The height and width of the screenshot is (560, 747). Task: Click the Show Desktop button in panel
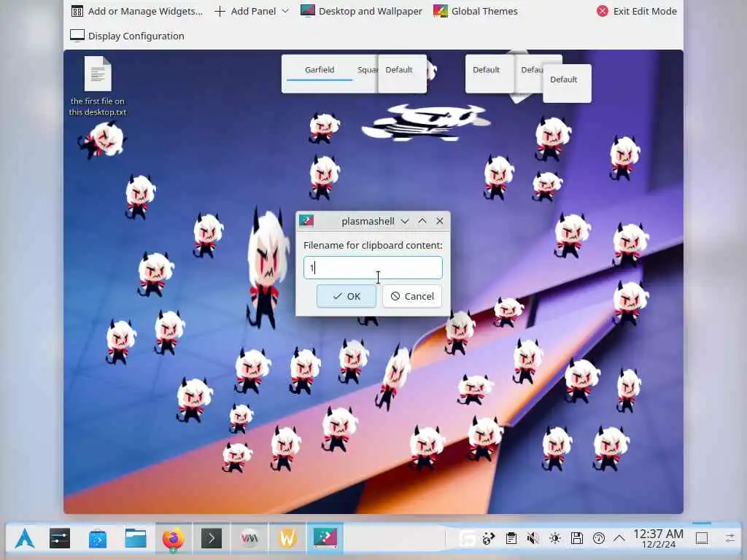pyautogui.click(x=702, y=539)
